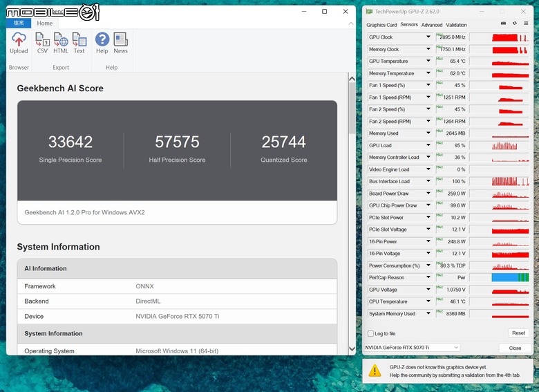Click the Single Precision Score 33642
Screen dimensions: 539x392
[x=70, y=142]
